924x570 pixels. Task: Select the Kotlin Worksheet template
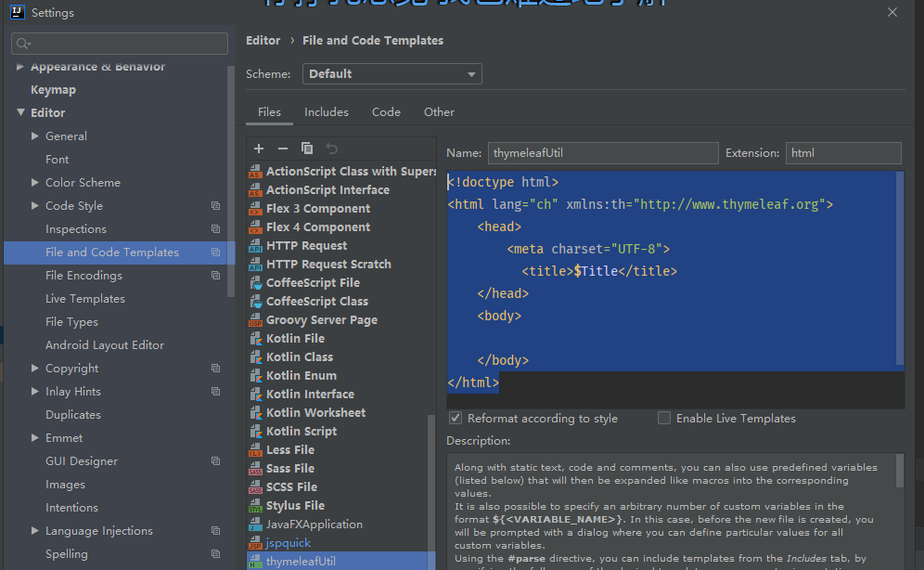point(315,412)
